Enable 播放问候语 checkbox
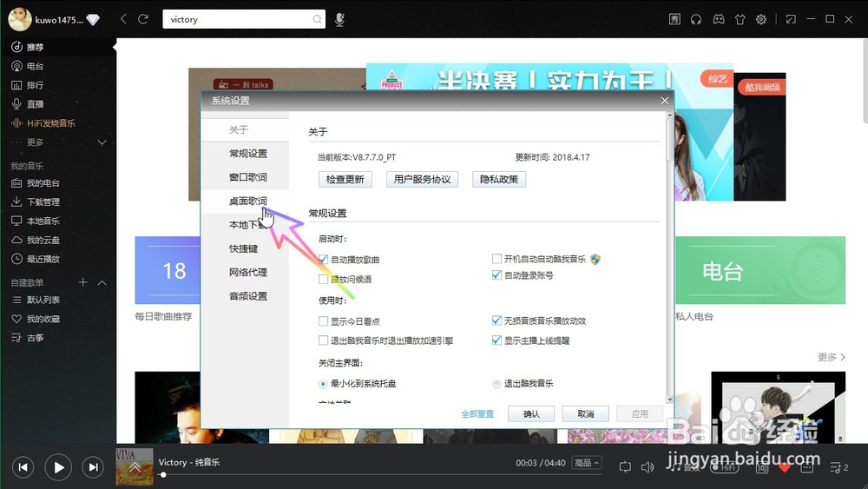 (323, 279)
